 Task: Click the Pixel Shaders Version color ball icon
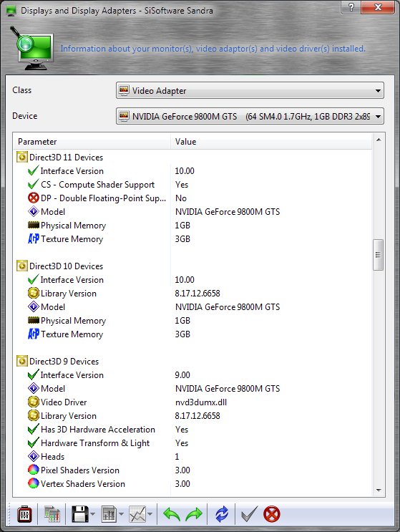tap(33, 470)
